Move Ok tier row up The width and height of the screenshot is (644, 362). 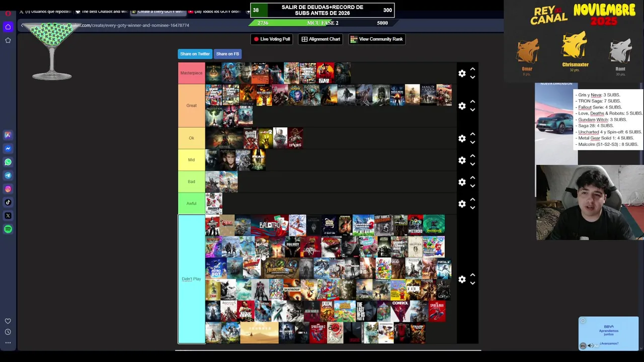(x=472, y=134)
